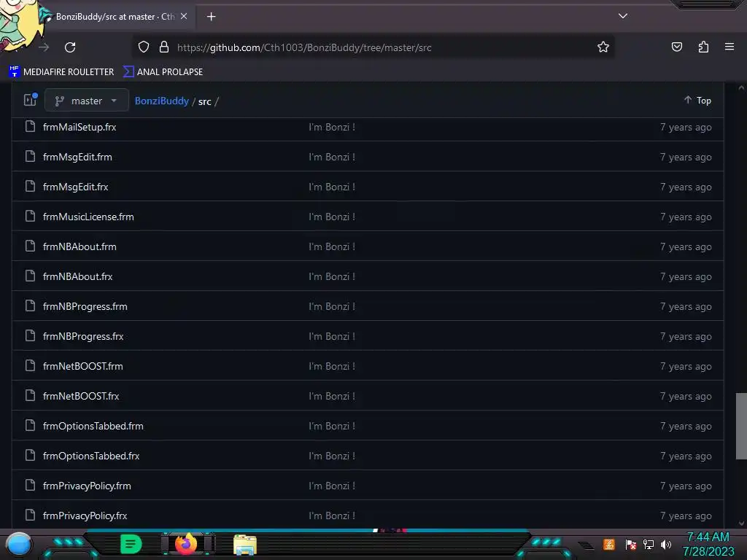Close the BonziBuddy/src tab
The image size is (747, 560).
coord(184,16)
